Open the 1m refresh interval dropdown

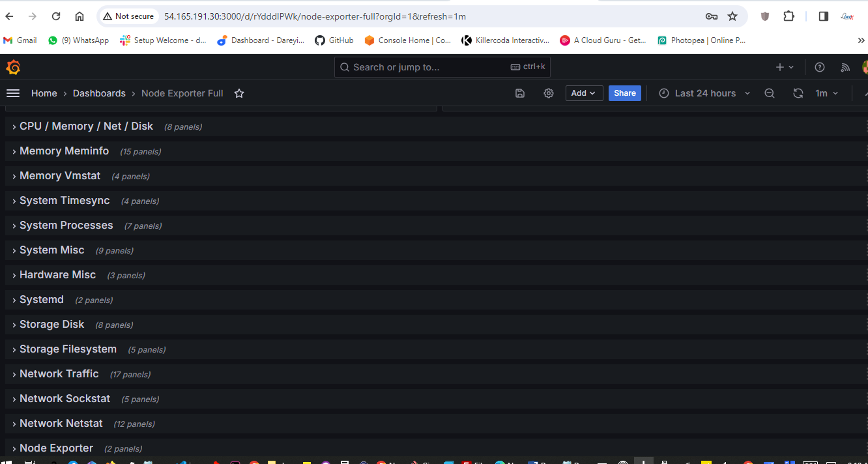click(x=826, y=93)
